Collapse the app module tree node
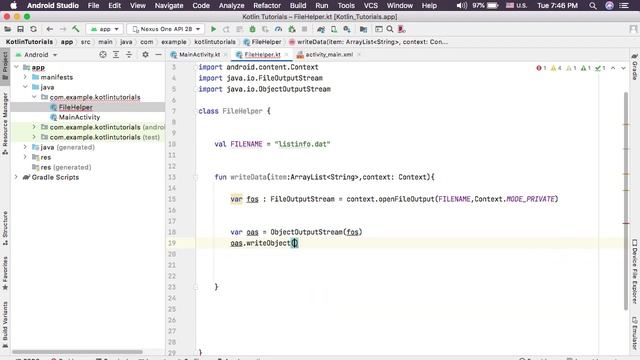This screenshot has height=360, width=640. click(16, 67)
